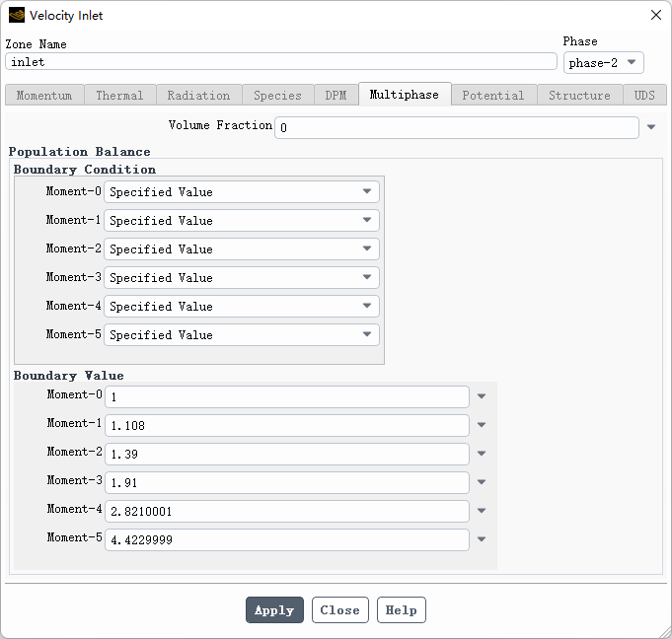This screenshot has height=639, width=672.
Task: Select the Species tab
Action: point(277,95)
